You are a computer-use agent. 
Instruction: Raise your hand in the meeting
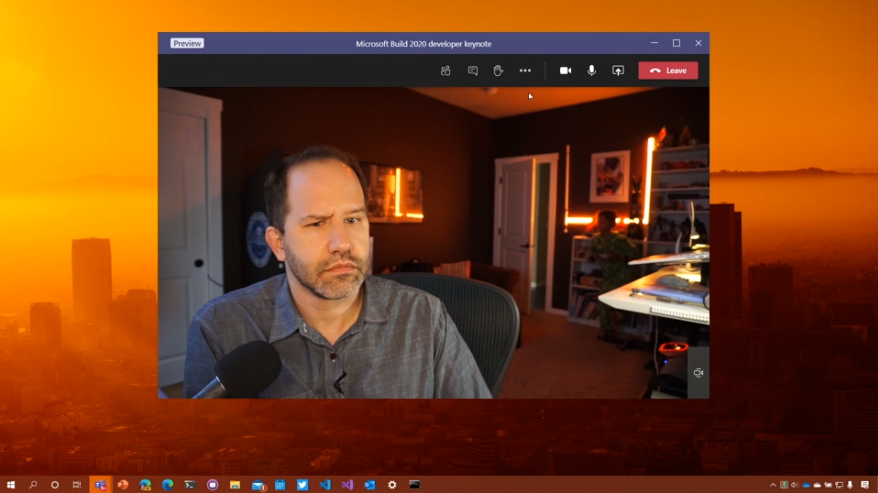point(498,71)
